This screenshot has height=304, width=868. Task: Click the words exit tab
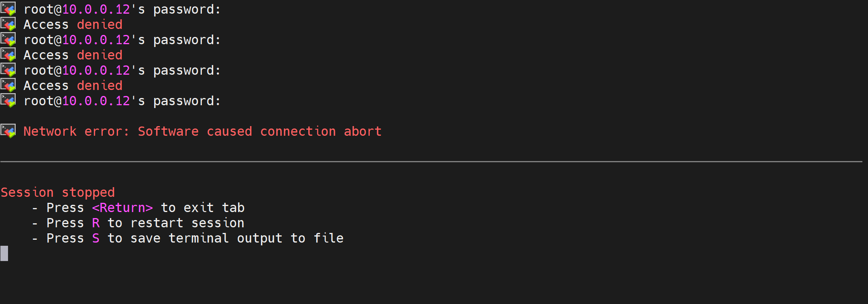point(214,208)
